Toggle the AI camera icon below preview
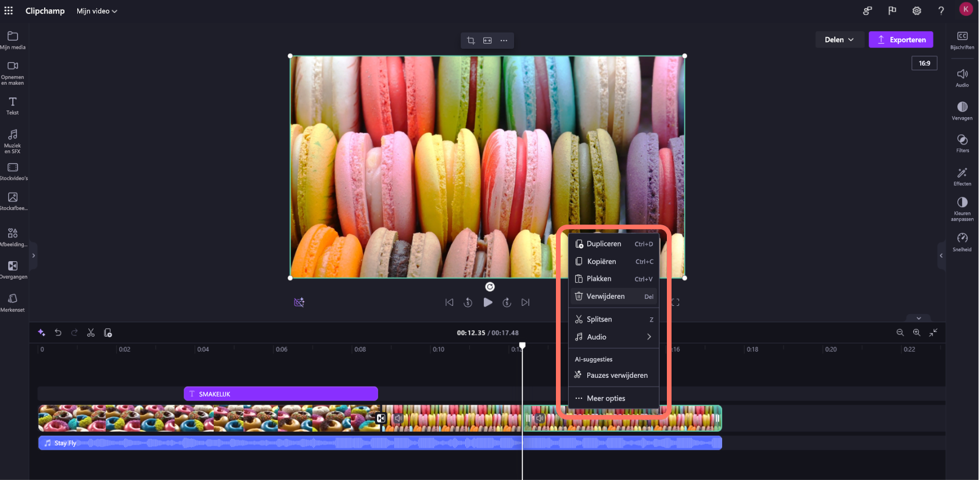Image resolution: width=980 pixels, height=480 pixels. 299,302
